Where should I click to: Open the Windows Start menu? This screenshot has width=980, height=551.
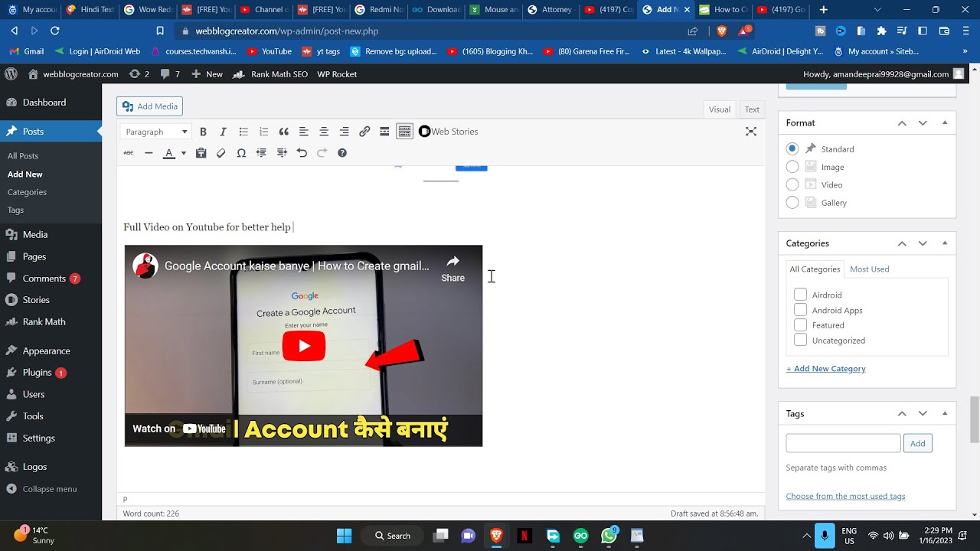pos(344,536)
